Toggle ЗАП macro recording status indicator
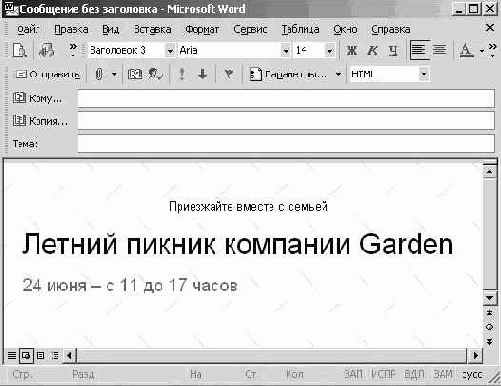Image resolution: width=501 pixels, height=386 pixels. point(353,374)
